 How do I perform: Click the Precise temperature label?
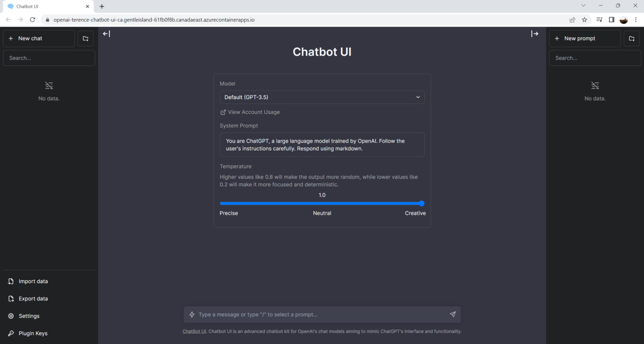tap(229, 213)
